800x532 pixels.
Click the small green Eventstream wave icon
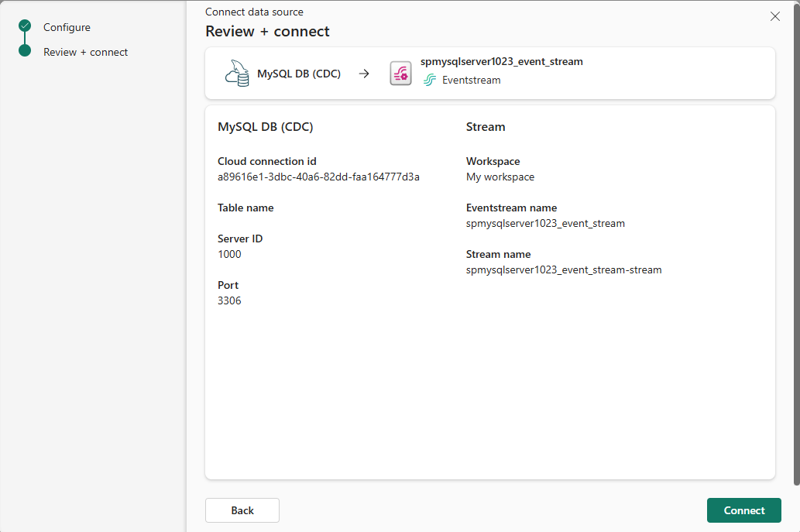point(430,80)
